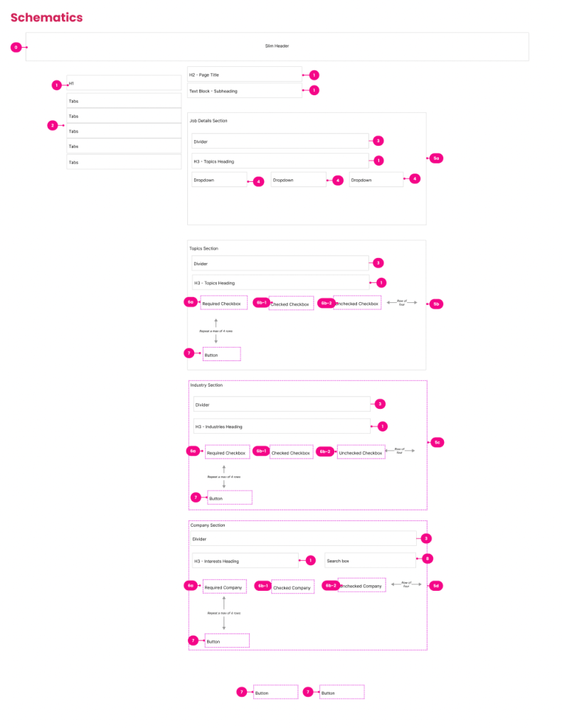The image size is (562, 728).
Task: Click the pink badge 2 beside Tabs
Action: tap(52, 125)
